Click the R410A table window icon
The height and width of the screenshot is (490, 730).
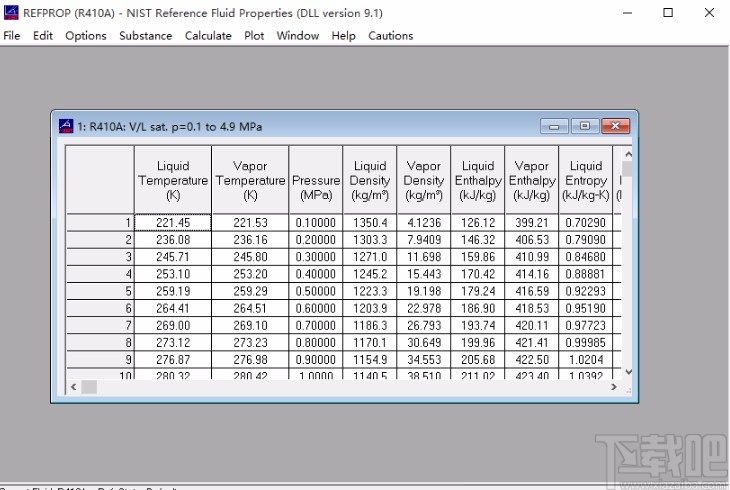(66, 126)
